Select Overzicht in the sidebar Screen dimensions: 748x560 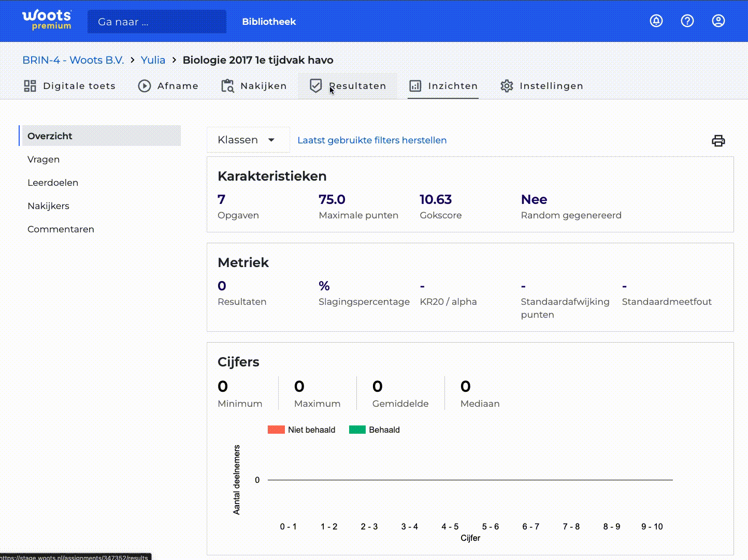(x=100, y=136)
